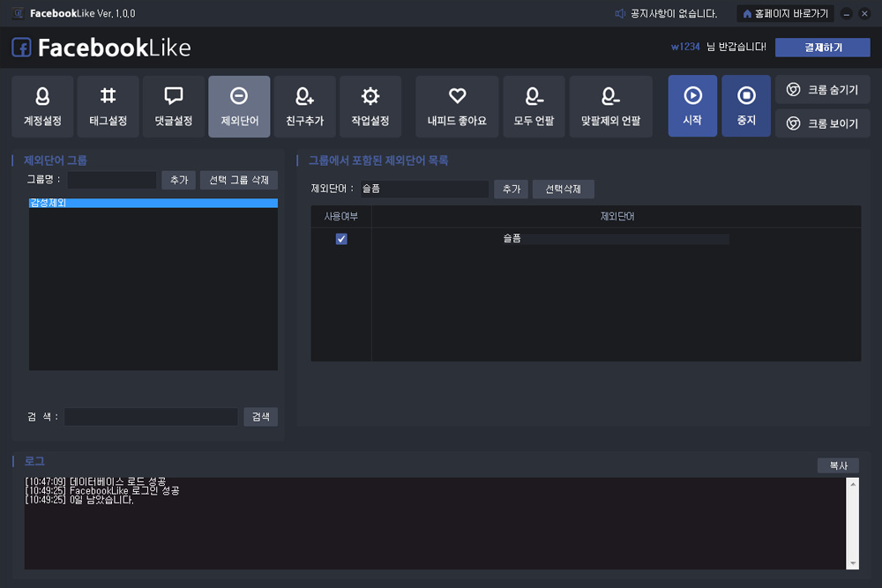Click the log scrollbar down arrow

tap(853, 563)
